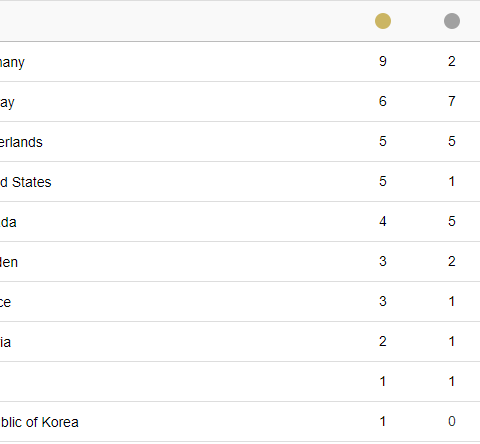Viewport: 480px width, 444px height.
Task: Select Germany's gold medal count of 9
Action: pyautogui.click(x=383, y=61)
